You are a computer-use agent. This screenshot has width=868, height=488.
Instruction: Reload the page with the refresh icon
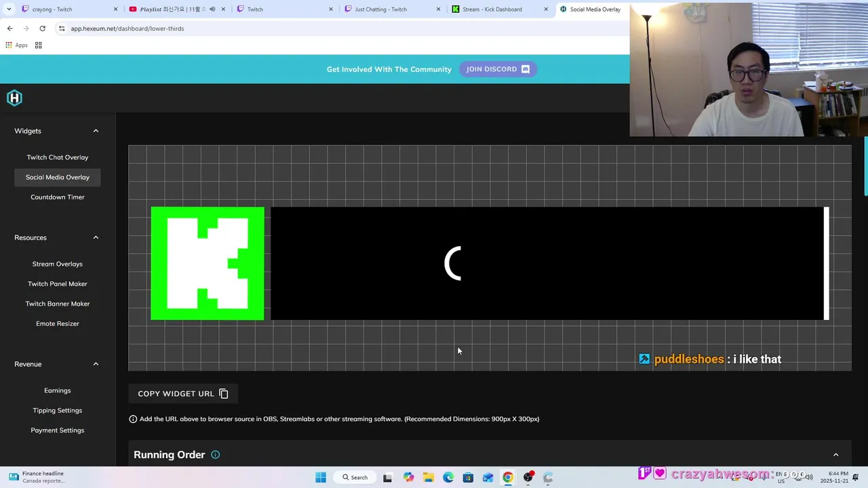pyautogui.click(x=42, y=28)
